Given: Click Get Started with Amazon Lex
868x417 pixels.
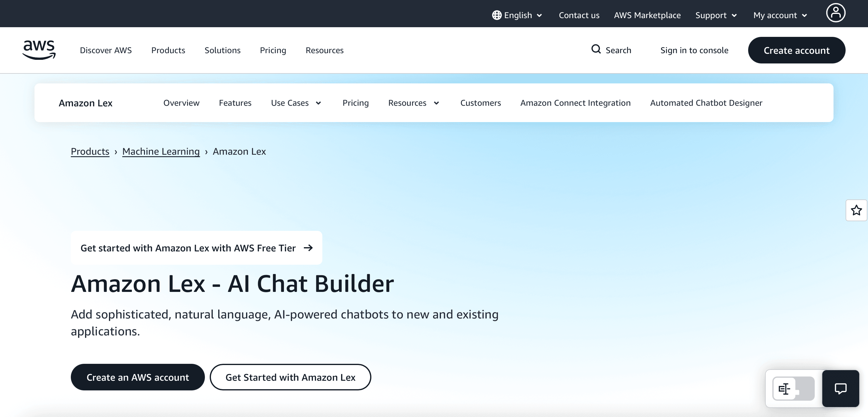Looking at the screenshot, I should point(291,377).
